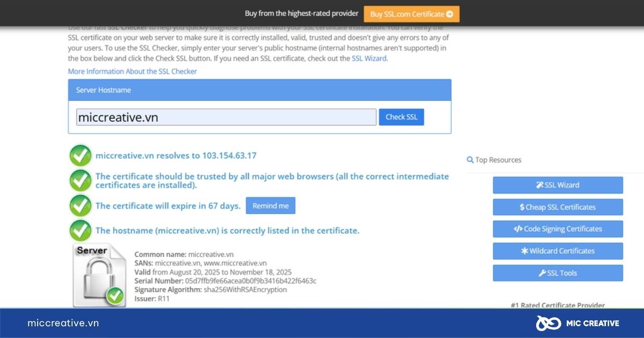Open the SSL Wizard sidebar button
644x338 pixels.
[x=558, y=185]
